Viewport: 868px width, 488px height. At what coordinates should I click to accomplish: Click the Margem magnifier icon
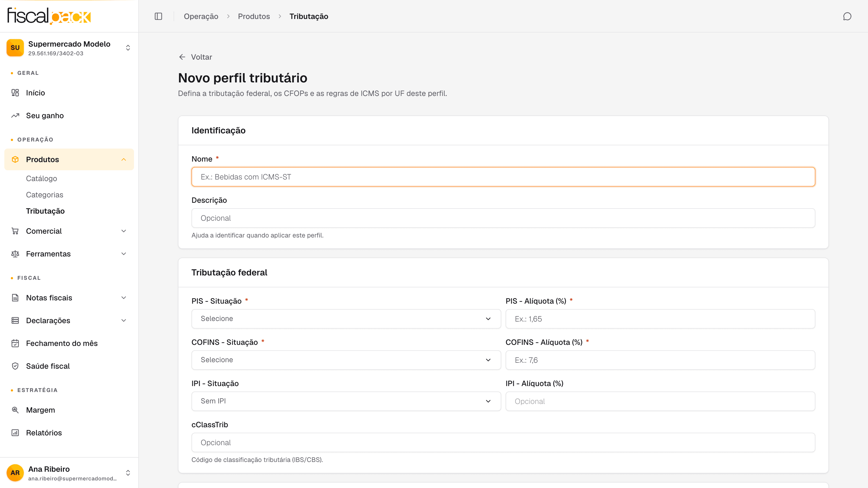pos(15,410)
